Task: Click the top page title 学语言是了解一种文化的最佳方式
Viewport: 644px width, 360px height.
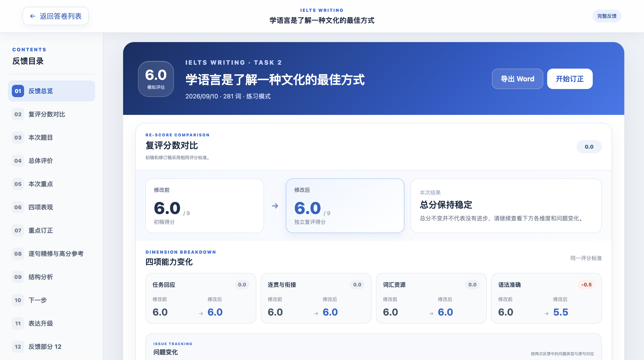Action: point(322,20)
